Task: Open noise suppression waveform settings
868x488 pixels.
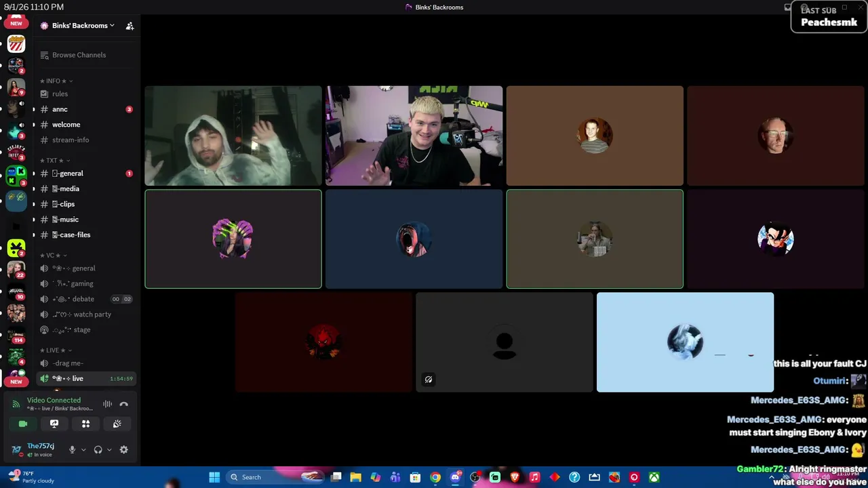Action: tap(107, 404)
